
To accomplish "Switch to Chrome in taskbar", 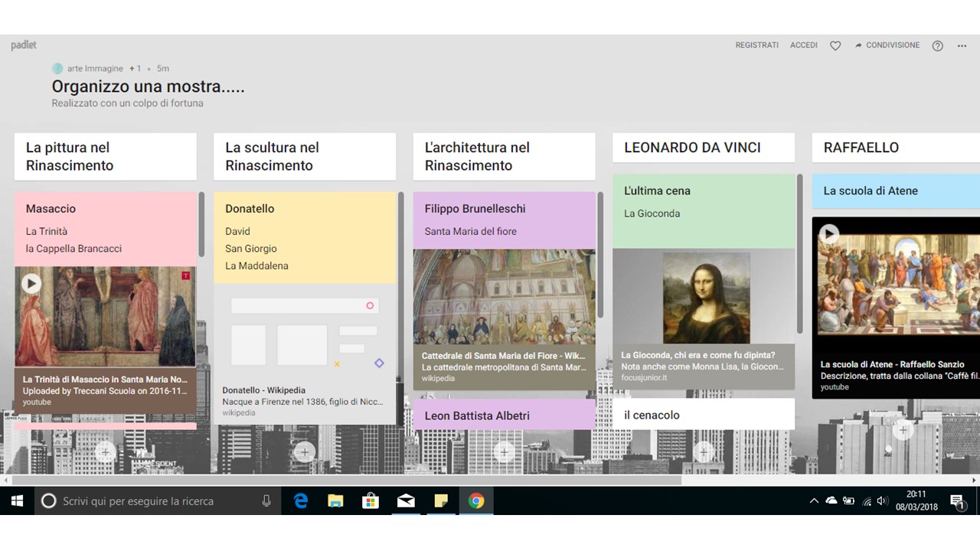I will (476, 501).
